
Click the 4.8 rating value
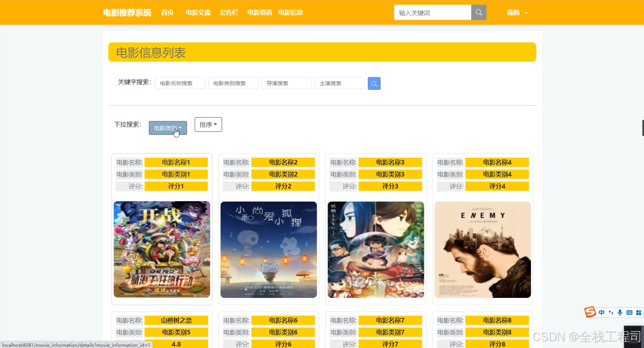tap(176, 344)
